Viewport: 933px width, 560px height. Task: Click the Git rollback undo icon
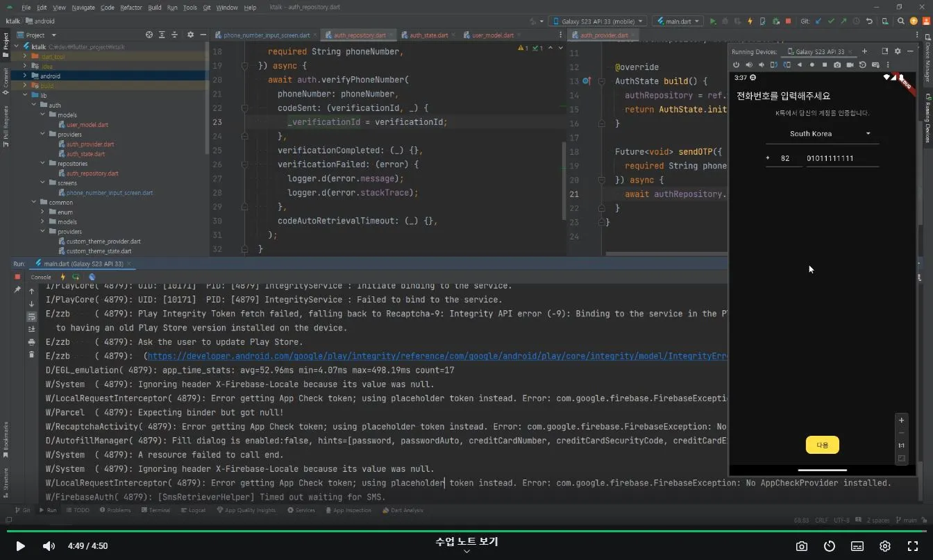[869, 22]
